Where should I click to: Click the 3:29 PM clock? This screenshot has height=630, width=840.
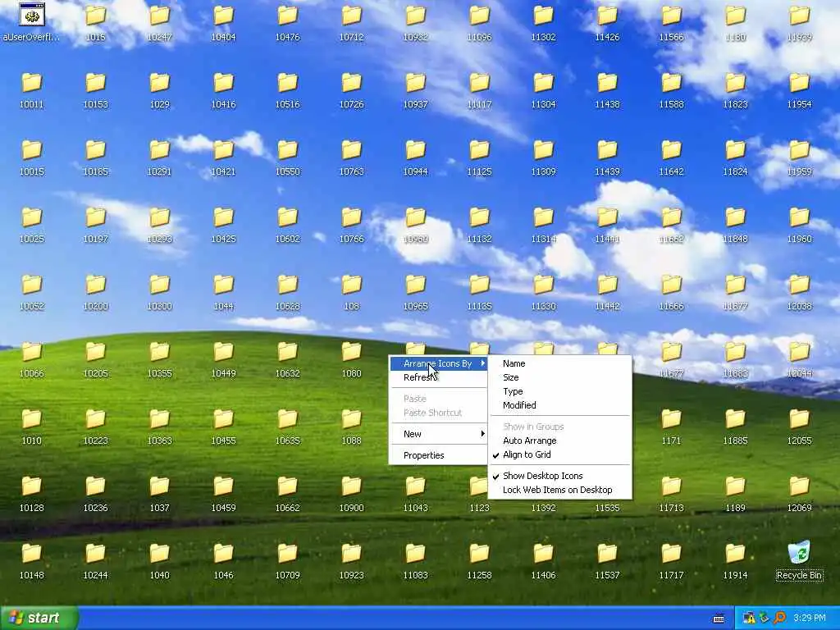click(810, 619)
